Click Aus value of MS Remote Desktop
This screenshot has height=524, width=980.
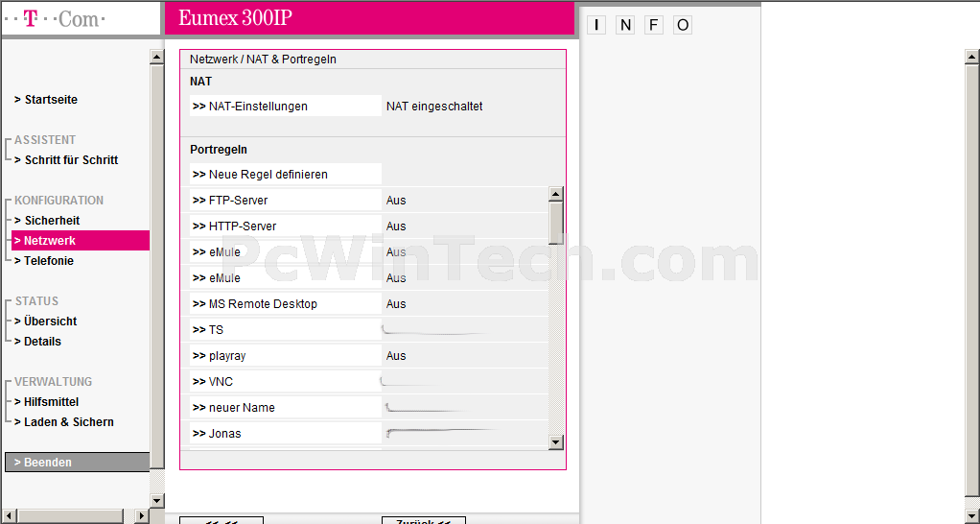(x=396, y=304)
